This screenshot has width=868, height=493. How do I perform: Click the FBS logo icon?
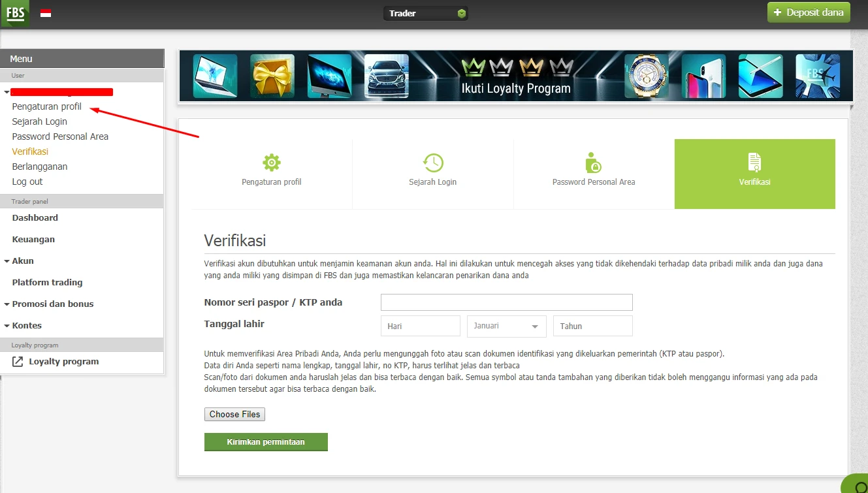[x=15, y=13]
